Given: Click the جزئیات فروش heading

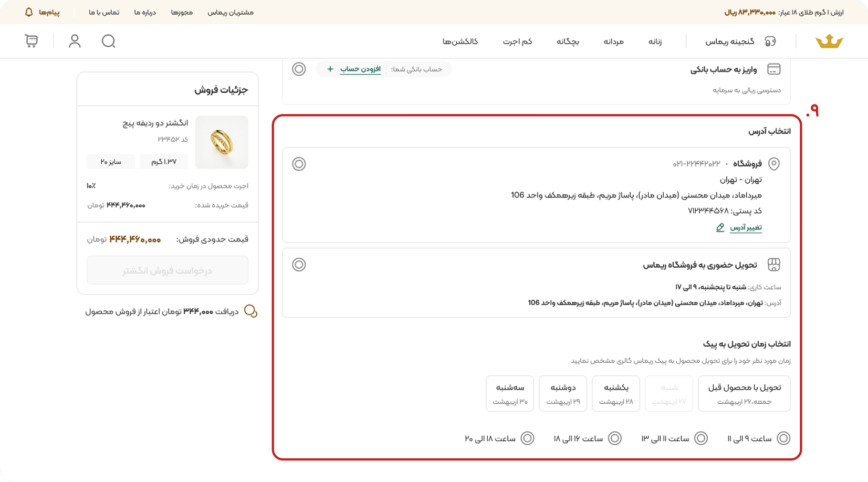Looking at the screenshot, I should tap(221, 90).
